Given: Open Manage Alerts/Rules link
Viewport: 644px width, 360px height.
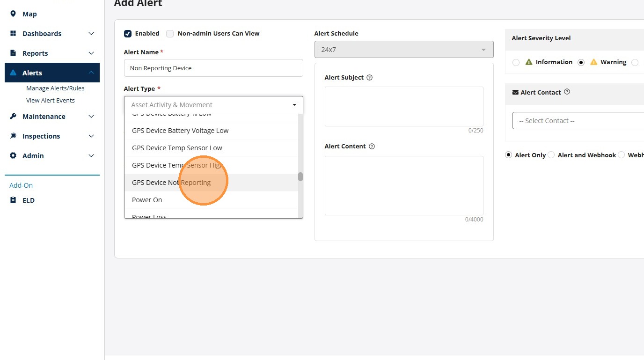Looking at the screenshot, I should tap(55, 88).
